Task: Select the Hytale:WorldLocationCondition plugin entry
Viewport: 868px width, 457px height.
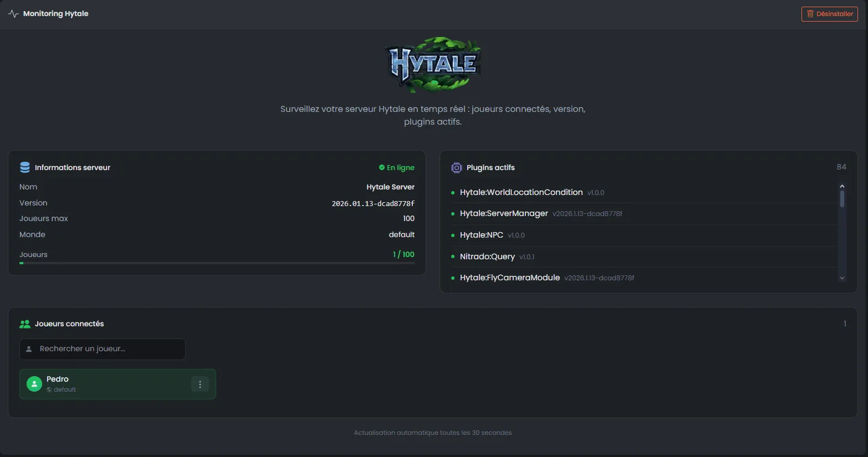Action: pos(521,192)
